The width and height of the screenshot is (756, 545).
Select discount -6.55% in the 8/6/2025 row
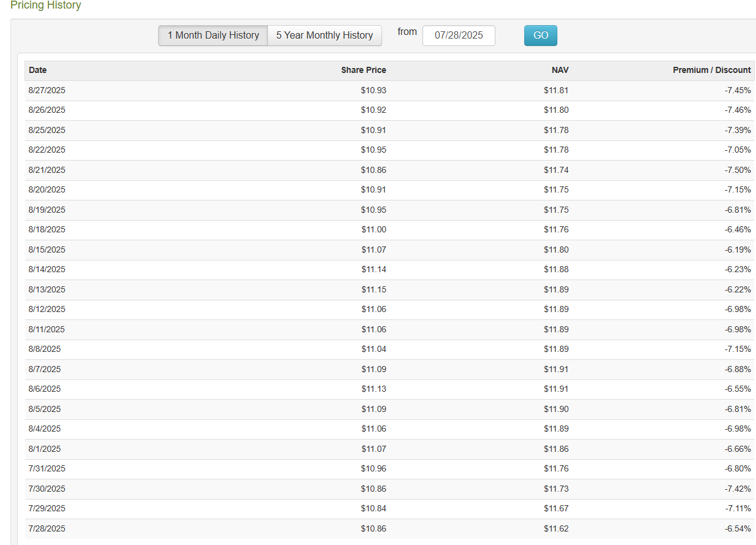738,389
